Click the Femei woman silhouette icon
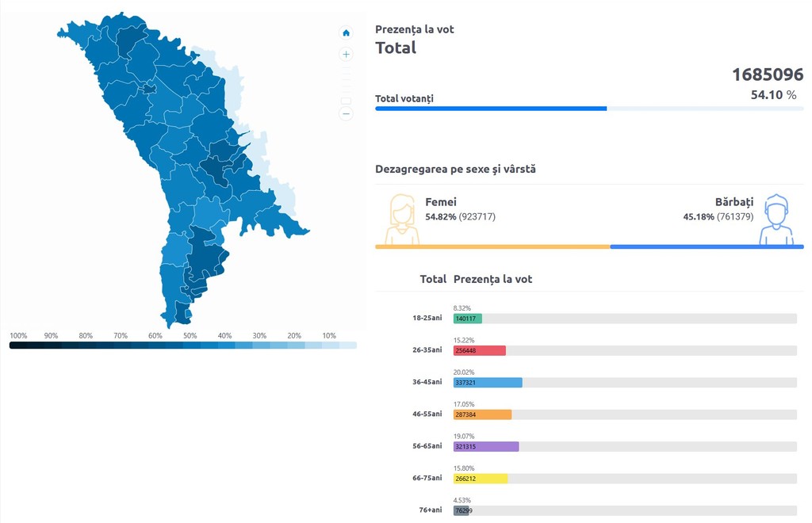Viewport: 812px width, 523px height. click(x=402, y=220)
